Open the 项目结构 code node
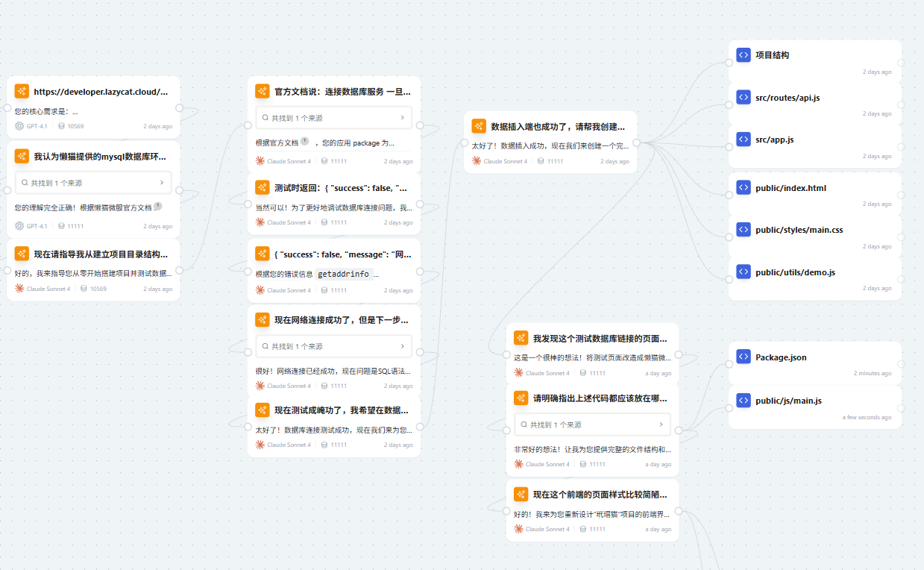 pos(814,62)
